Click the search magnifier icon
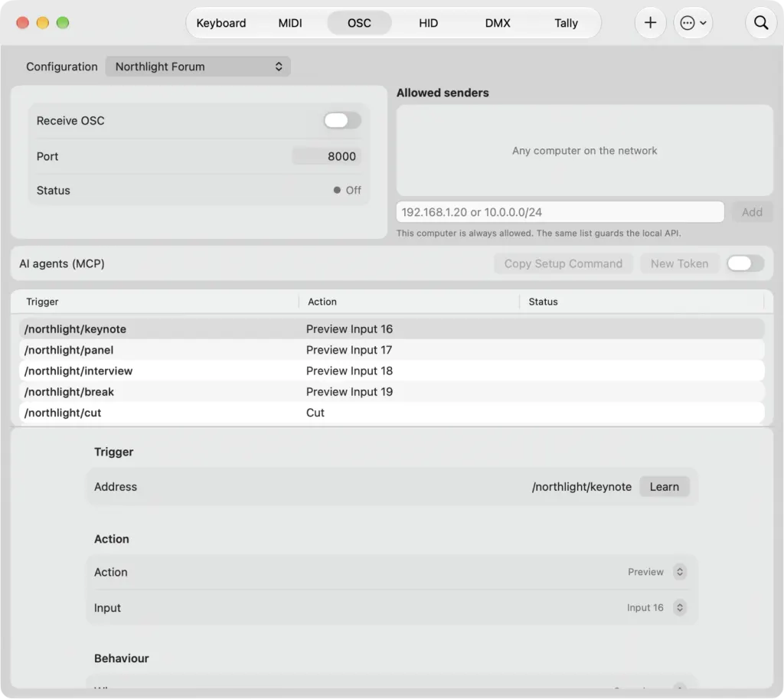Screen dimensions: 784x699 (x=761, y=23)
